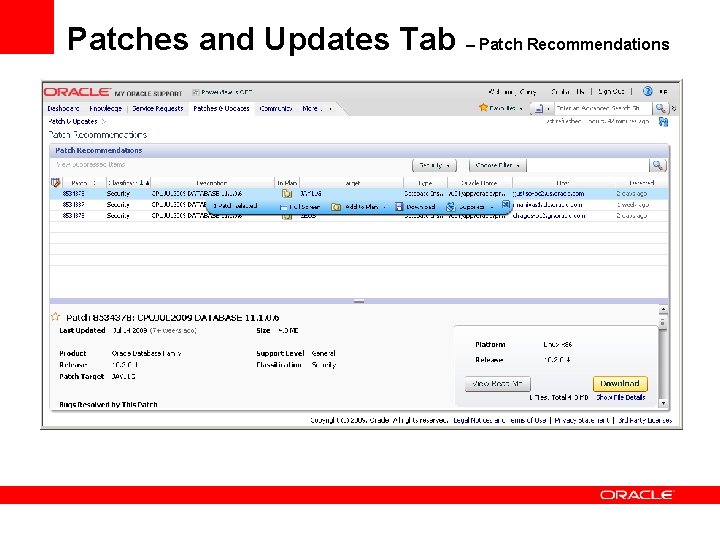This screenshot has height=540, width=720.
Task: Switch to the Knowledge tab
Action: point(106,108)
